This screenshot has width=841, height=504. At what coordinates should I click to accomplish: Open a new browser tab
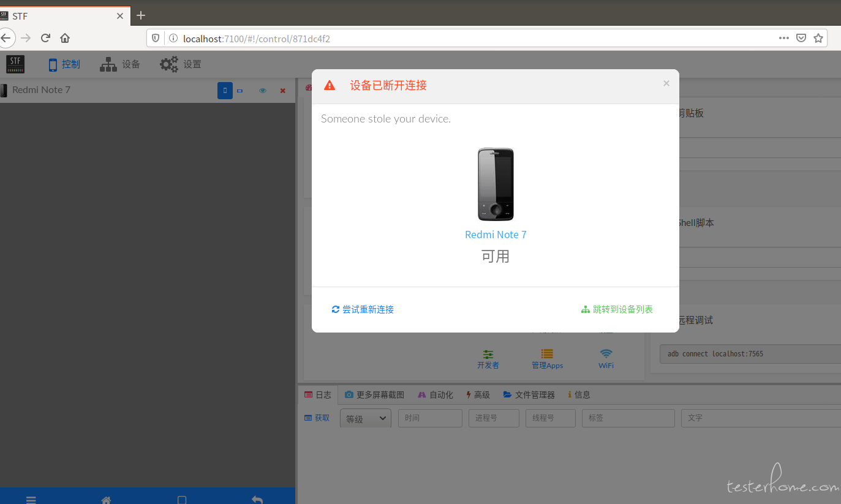pyautogui.click(x=141, y=15)
